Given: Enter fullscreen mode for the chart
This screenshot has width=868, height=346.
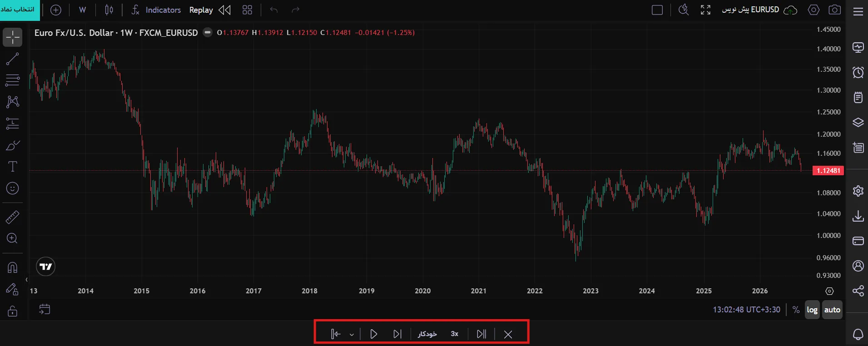Looking at the screenshot, I should [x=705, y=10].
